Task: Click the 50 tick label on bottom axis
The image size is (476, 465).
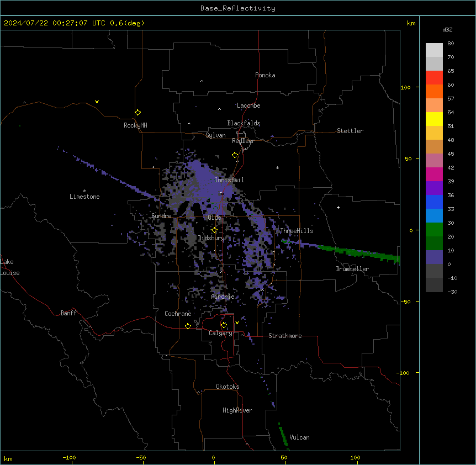Action: click(x=284, y=458)
